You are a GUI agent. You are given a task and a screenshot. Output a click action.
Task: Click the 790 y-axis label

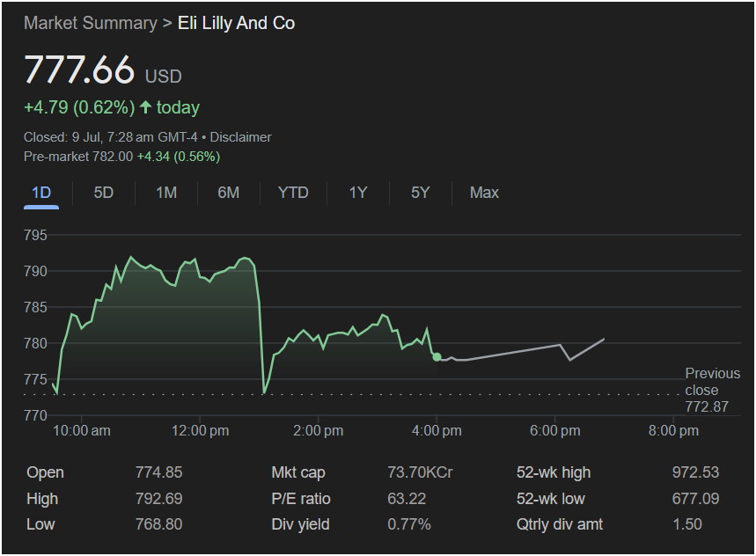pyautogui.click(x=36, y=271)
